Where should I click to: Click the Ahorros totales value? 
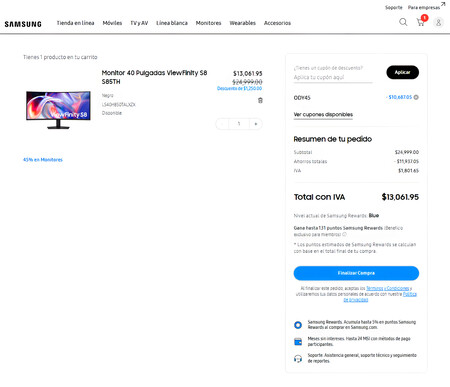point(406,161)
